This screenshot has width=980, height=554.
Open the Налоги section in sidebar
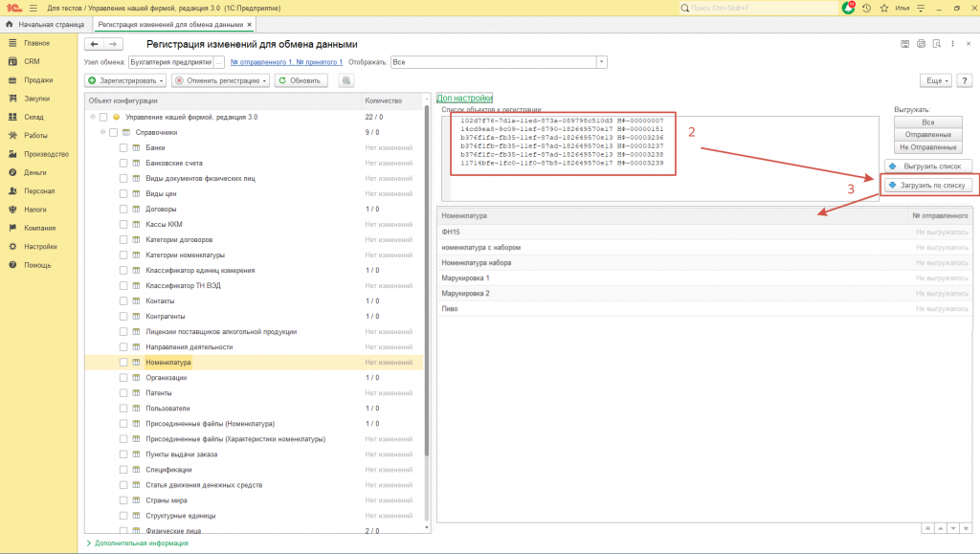pos(35,210)
